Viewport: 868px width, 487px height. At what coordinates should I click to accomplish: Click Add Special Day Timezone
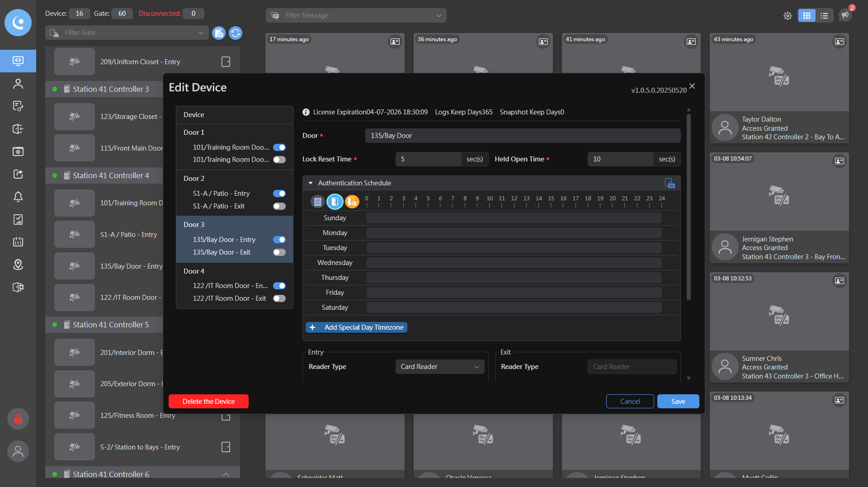point(356,327)
